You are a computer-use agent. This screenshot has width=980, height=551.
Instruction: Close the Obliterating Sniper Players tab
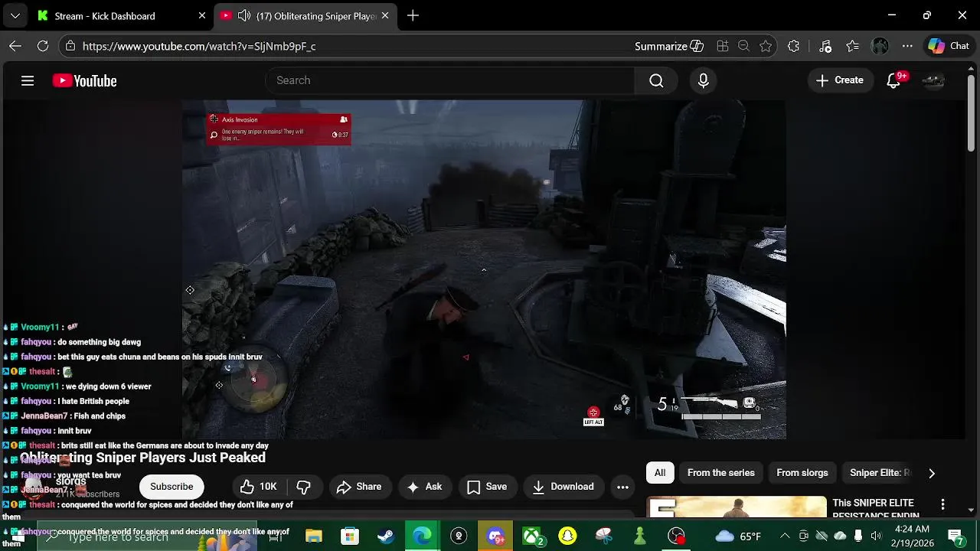pyautogui.click(x=386, y=15)
